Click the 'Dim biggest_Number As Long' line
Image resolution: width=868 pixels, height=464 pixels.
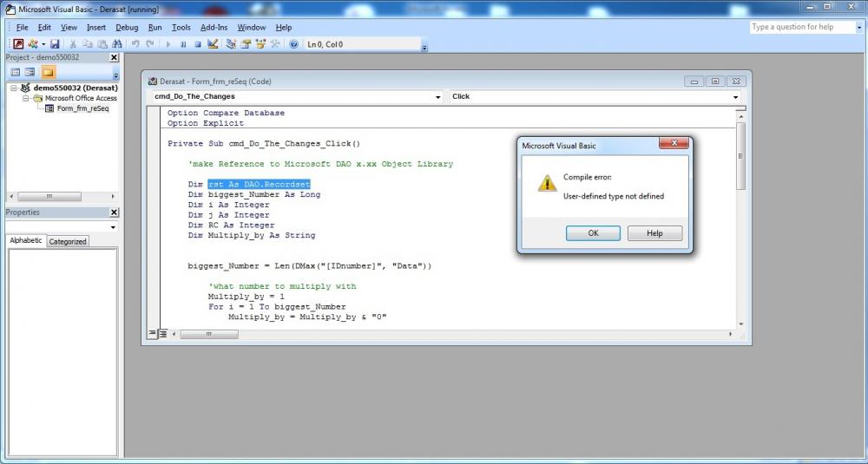pyautogui.click(x=254, y=194)
